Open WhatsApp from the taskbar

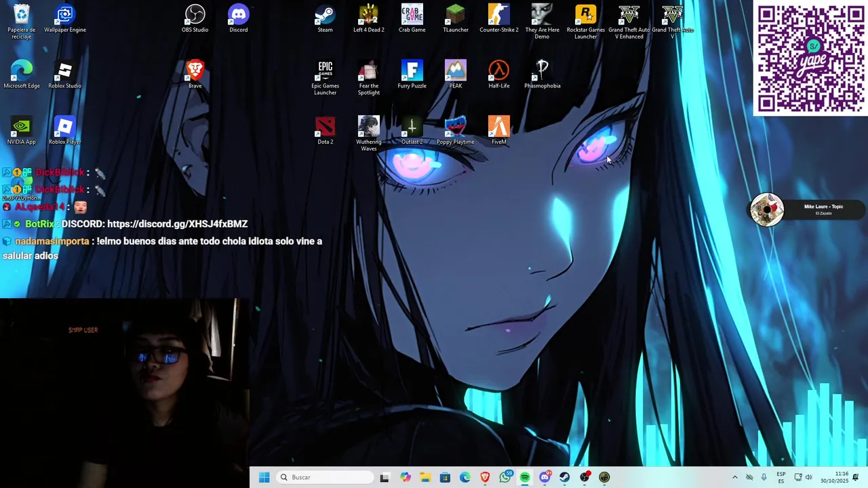coord(505,477)
